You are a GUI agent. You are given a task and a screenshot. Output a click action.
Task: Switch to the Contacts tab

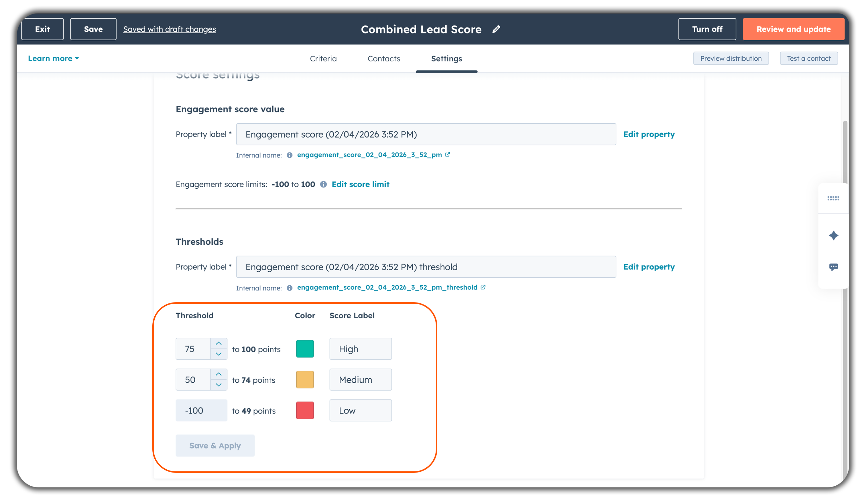(383, 59)
